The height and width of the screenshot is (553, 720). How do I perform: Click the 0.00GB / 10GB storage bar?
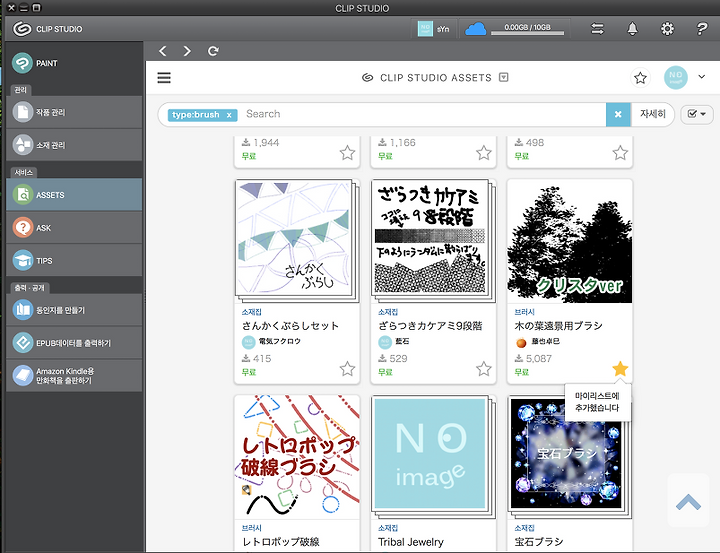527,29
